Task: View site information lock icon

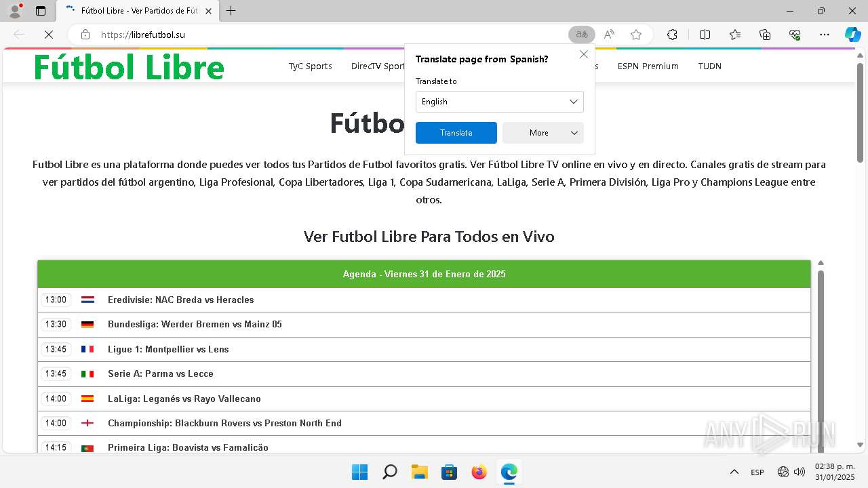Action: (x=85, y=35)
